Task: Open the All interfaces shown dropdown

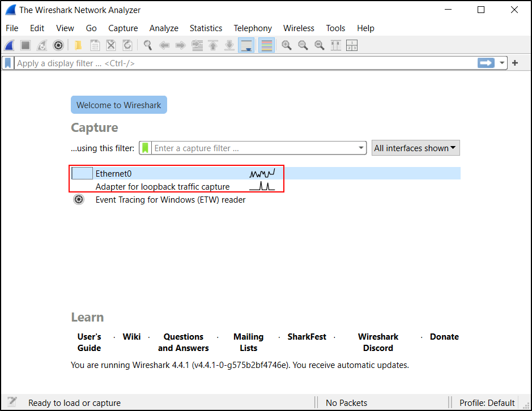Action: (415, 148)
